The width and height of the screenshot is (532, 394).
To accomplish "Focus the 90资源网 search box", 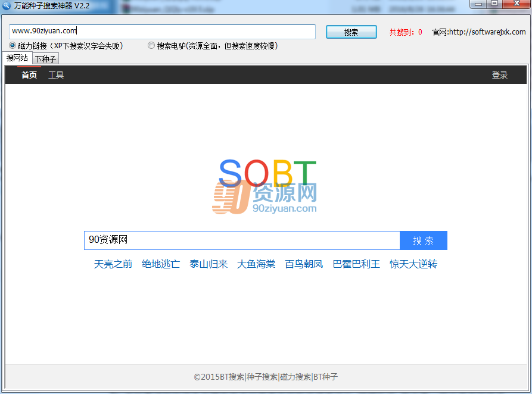I will pos(242,240).
